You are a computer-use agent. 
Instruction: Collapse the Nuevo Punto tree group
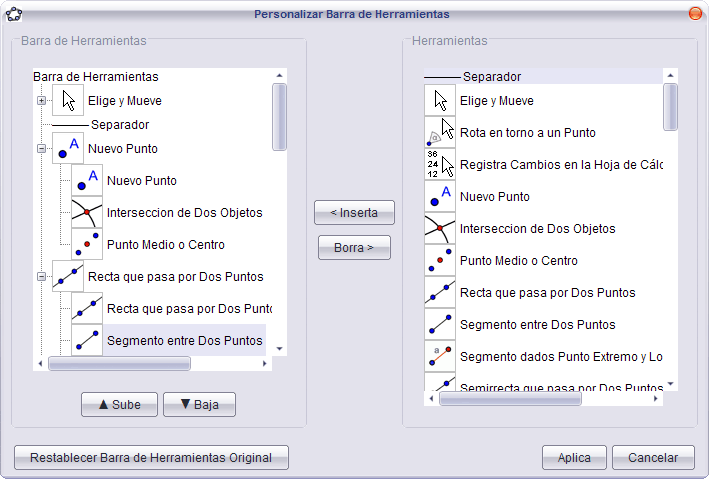41,149
